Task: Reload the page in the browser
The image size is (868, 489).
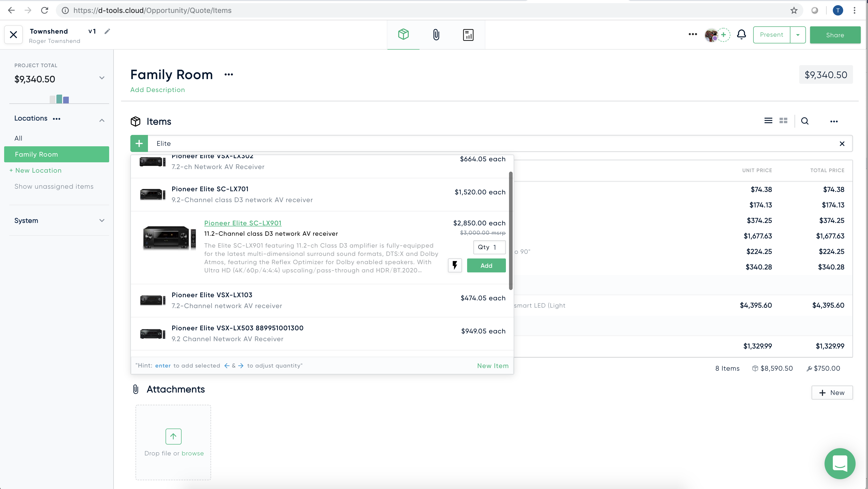Action: 44,10
